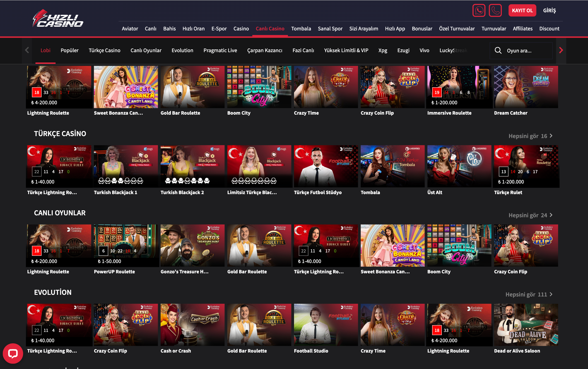This screenshot has width=588, height=369.
Task: Click the Oyun ara search field
Action: (x=521, y=50)
